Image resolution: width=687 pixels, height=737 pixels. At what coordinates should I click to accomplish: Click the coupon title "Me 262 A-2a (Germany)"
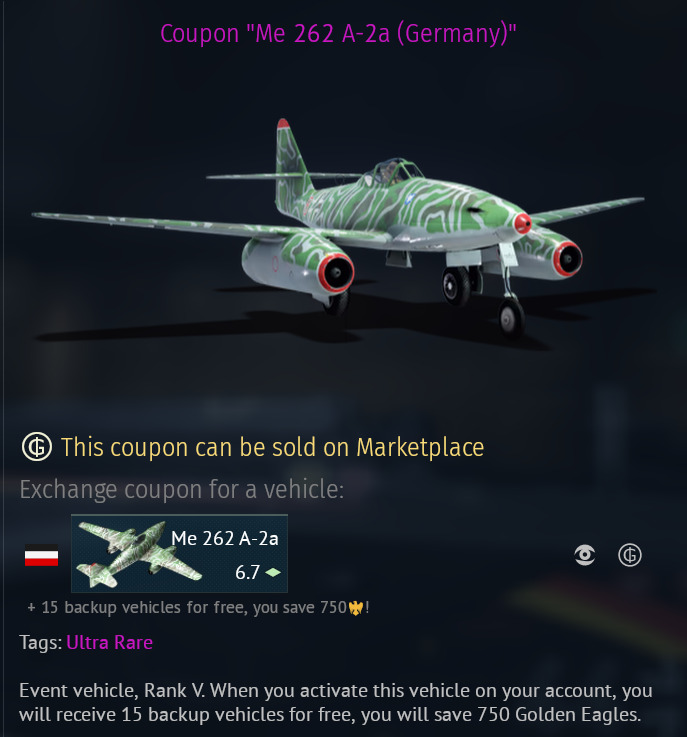338,34
